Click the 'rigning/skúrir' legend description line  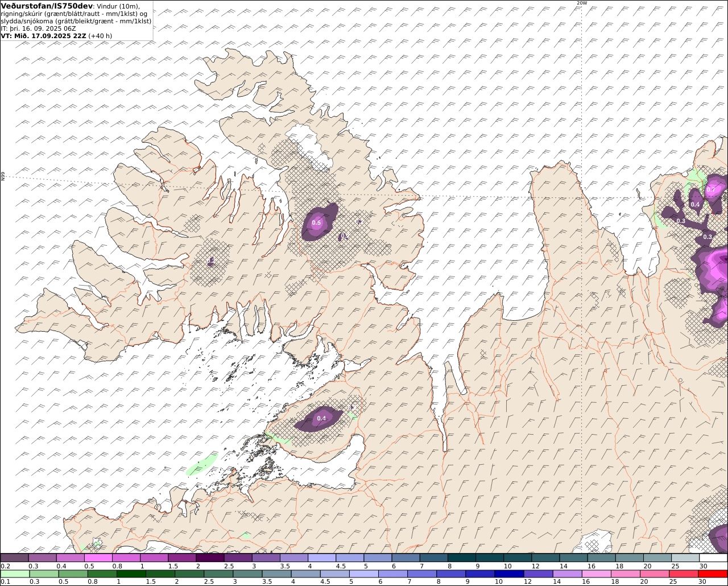tap(74, 14)
